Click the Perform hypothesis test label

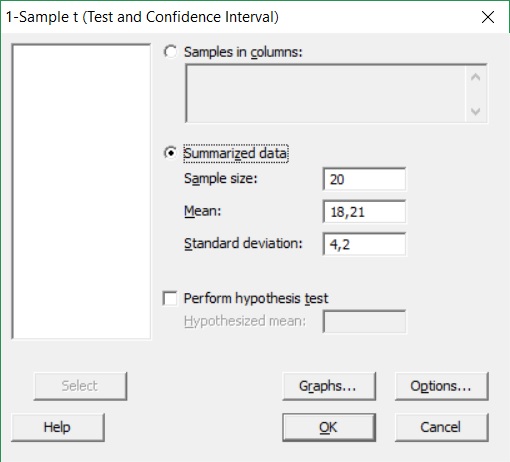tap(256, 298)
